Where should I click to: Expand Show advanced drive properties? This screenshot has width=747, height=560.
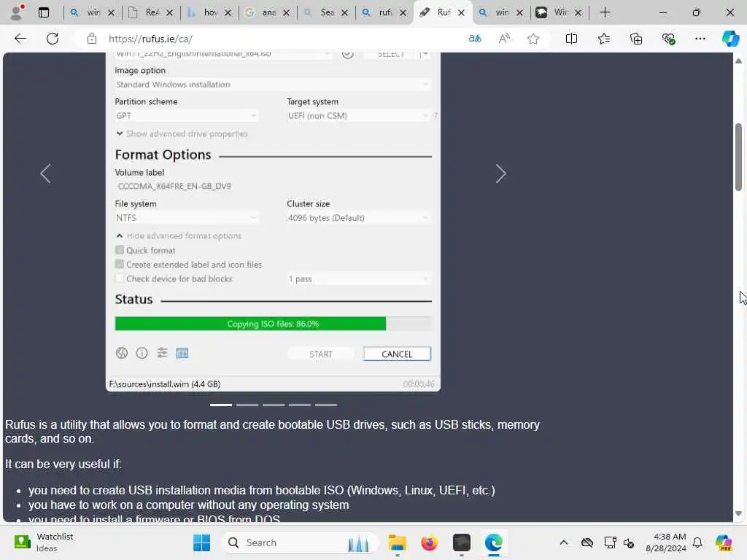pyautogui.click(x=182, y=134)
